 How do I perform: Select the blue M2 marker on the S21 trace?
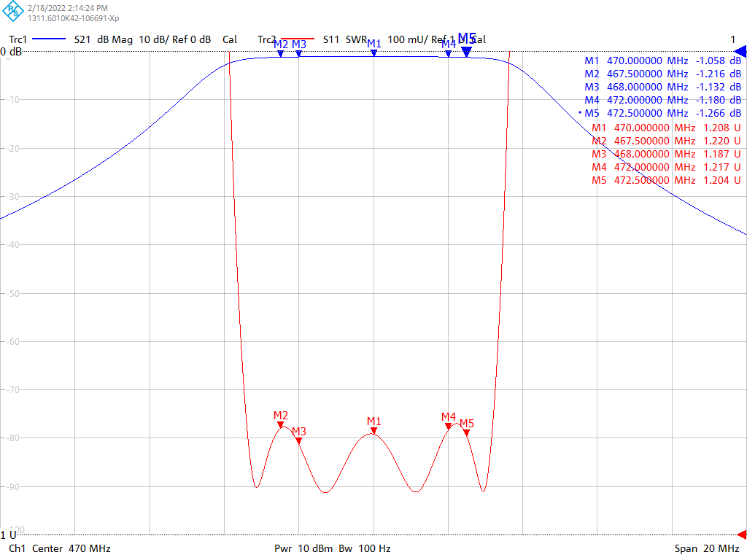[281, 53]
